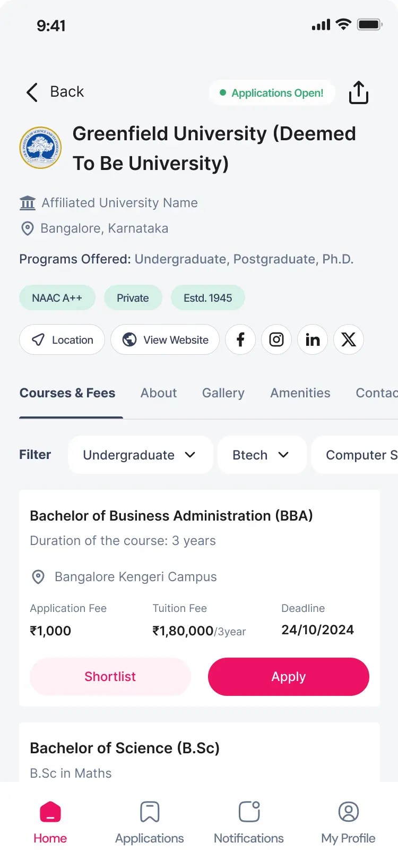This screenshot has width=398, height=868.
Task: Expand the Btech filter dropdown
Action: 262,455
